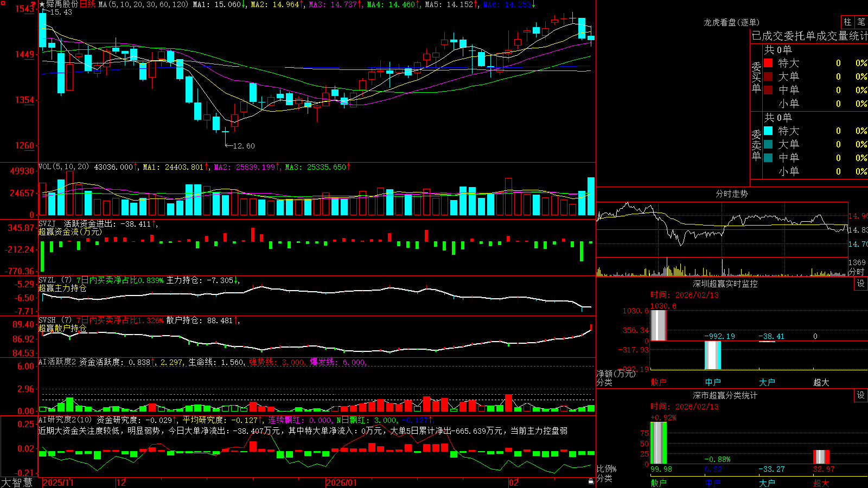Click the 12.60 low price annotation
Viewport: 868px width, 488px height.
[243, 146]
